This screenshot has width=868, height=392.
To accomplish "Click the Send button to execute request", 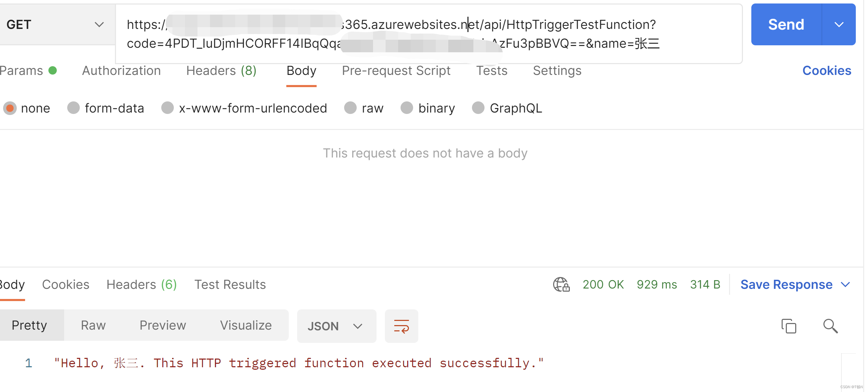I will [785, 24].
